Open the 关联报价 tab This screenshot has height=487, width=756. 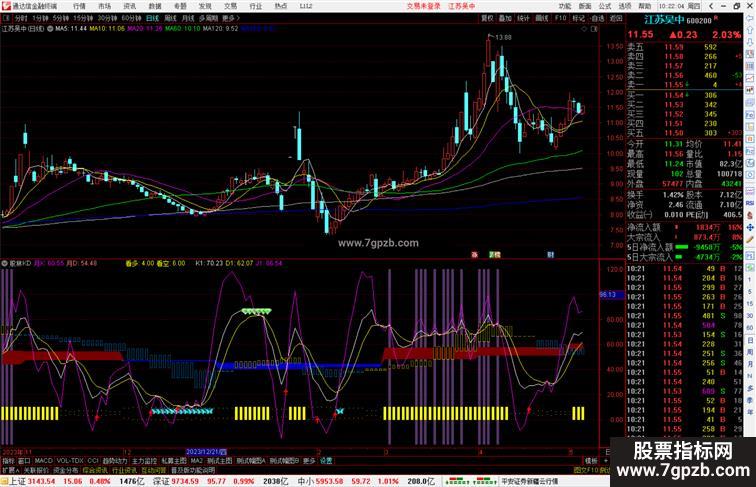coord(36,470)
